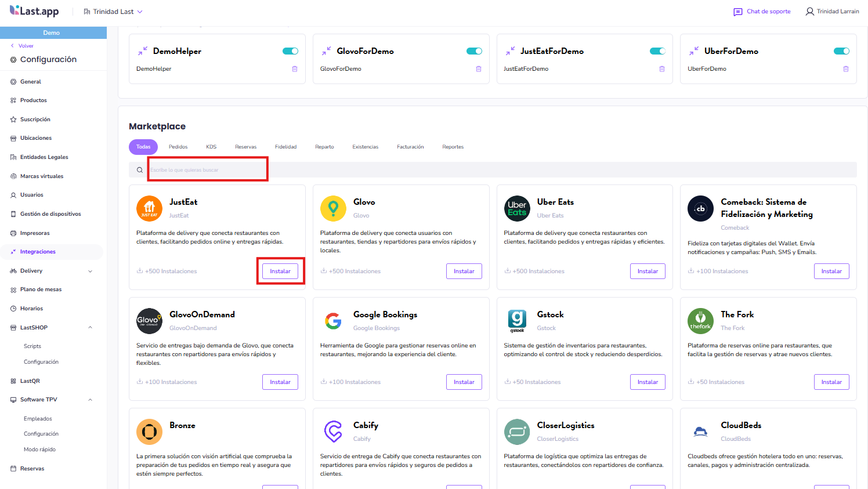This screenshot has height=489, width=868.
Task: Install the Glovo integration
Action: [x=464, y=271]
